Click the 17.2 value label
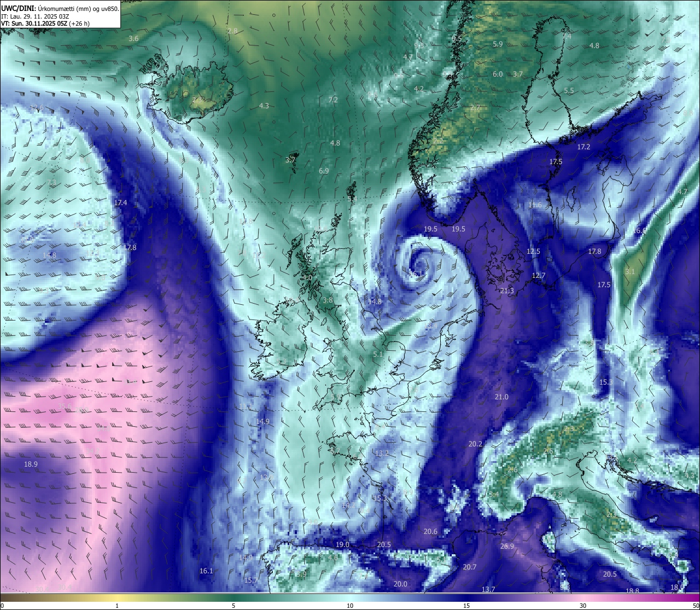The height and width of the screenshot is (610, 700). click(x=584, y=147)
